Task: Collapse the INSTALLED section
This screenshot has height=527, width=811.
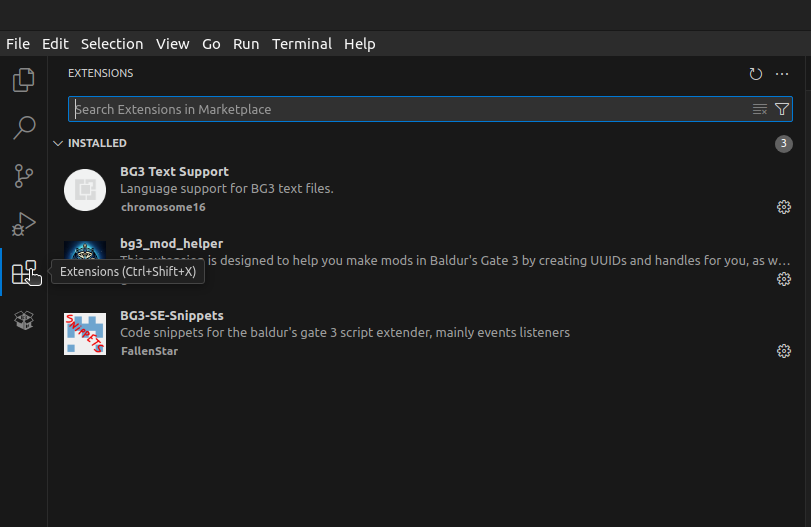Action: click(x=58, y=143)
